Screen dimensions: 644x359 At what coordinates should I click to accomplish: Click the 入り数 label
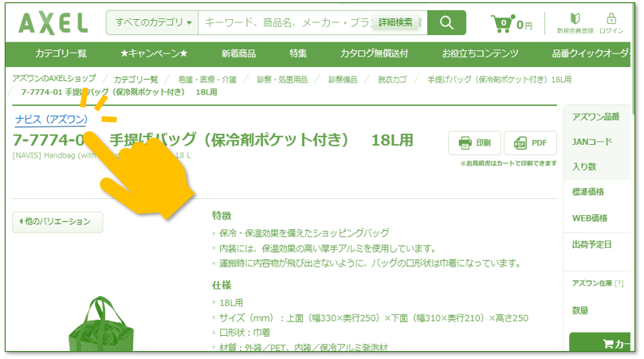coord(584,166)
